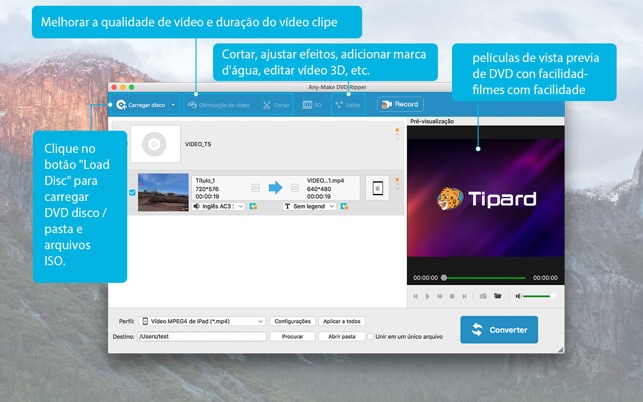Uncheck the Título_1 checkbox

[x=132, y=192]
